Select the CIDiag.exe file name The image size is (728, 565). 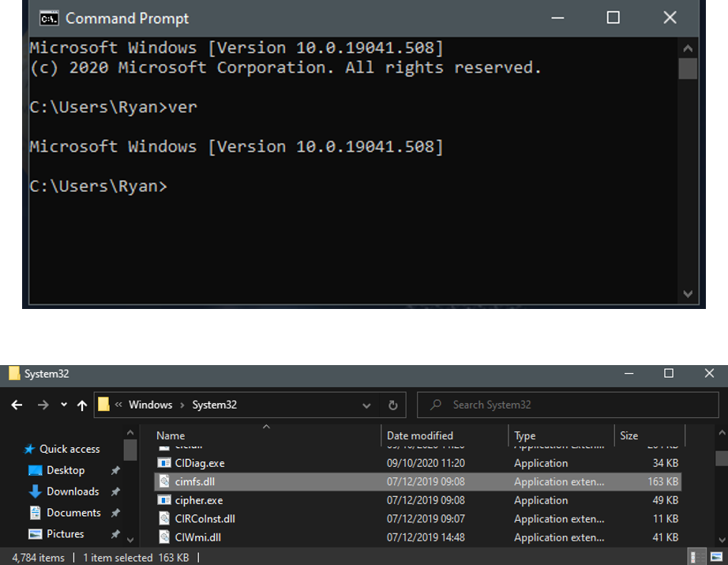[200, 463]
